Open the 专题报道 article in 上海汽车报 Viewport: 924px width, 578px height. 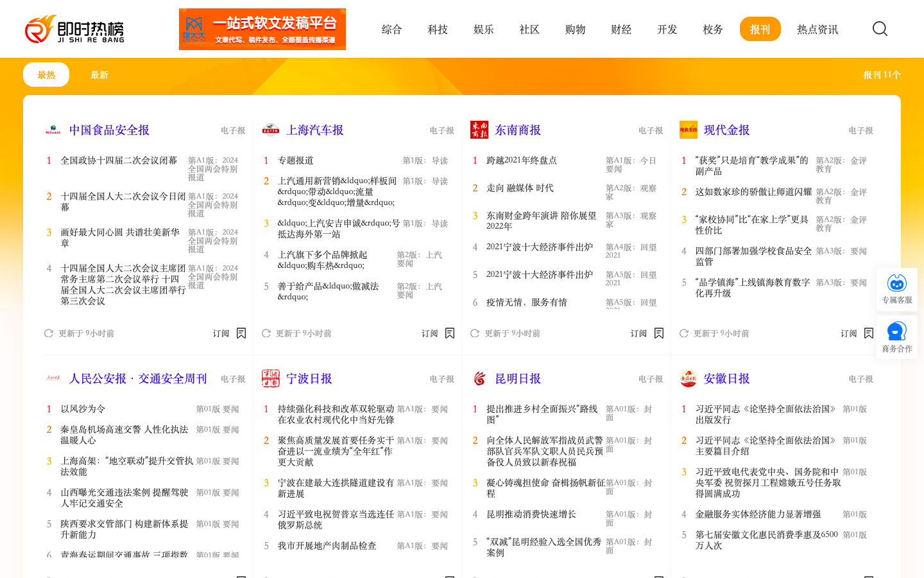296,161
